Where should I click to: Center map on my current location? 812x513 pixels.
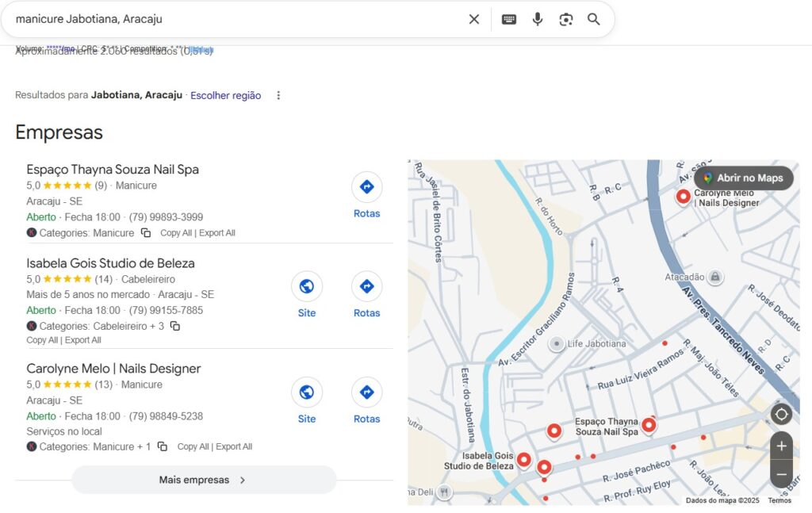(x=781, y=414)
